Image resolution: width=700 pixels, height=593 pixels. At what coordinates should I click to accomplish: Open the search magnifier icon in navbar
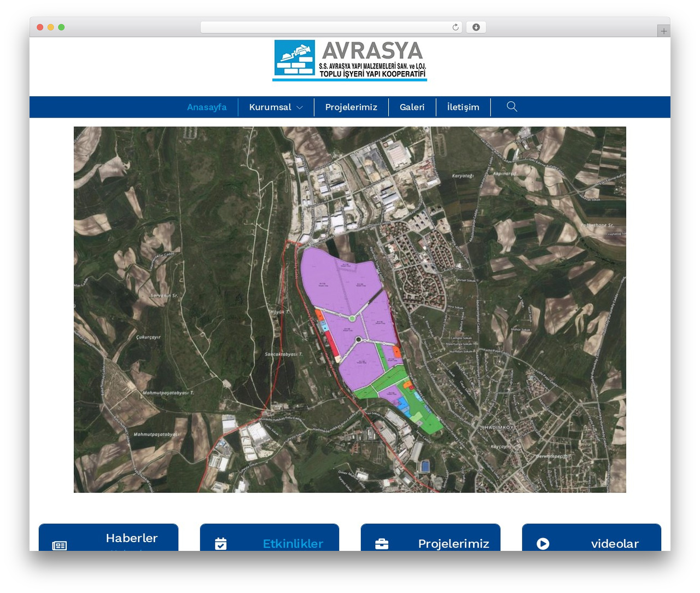512,107
